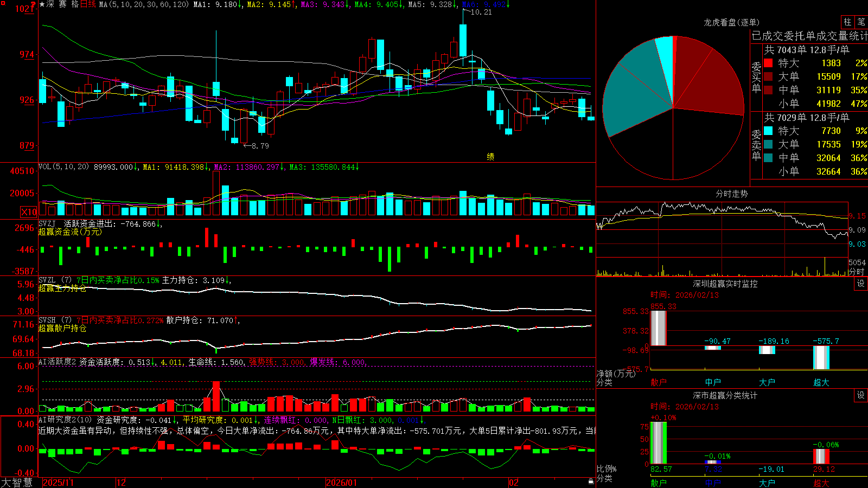Select 超大 category in 深圳超赢实时监控
This screenshot has width=868, height=488.
coord(821,382)
